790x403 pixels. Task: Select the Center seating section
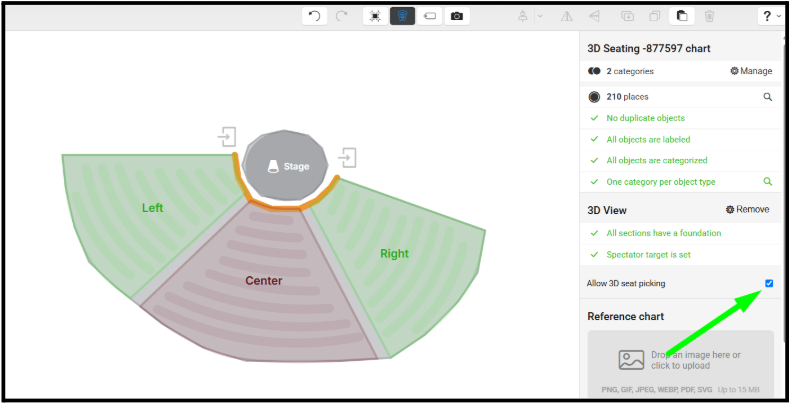coord(264,281)
